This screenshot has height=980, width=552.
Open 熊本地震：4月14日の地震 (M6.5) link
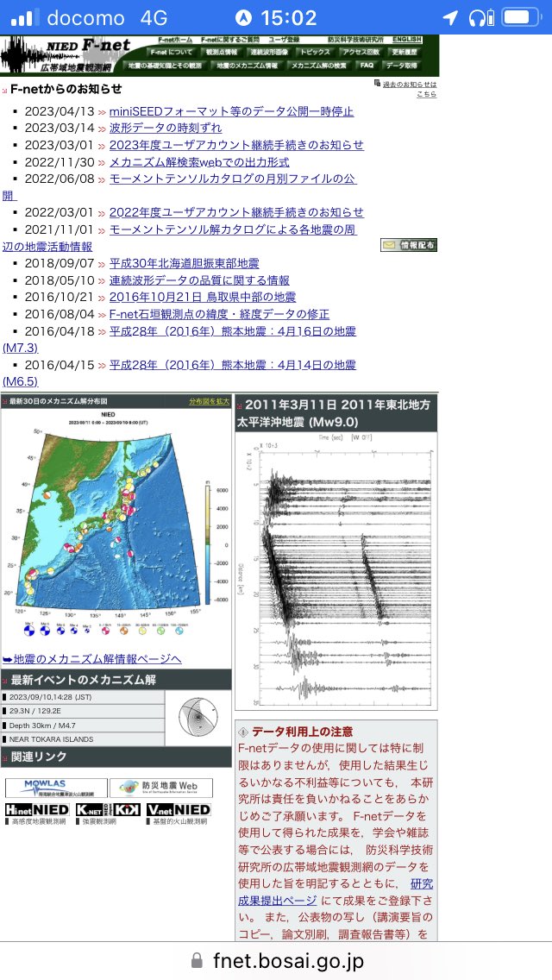233,364
